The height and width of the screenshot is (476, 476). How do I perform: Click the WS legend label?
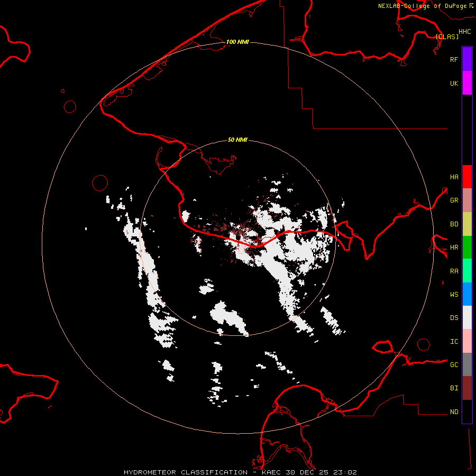coord(454,295)
